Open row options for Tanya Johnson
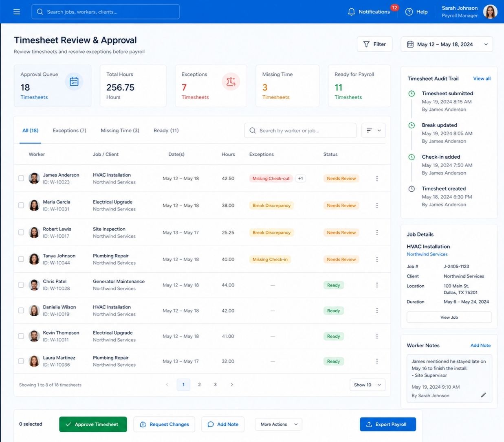Screen dimensions: 504x442 (x=377, y=259)
